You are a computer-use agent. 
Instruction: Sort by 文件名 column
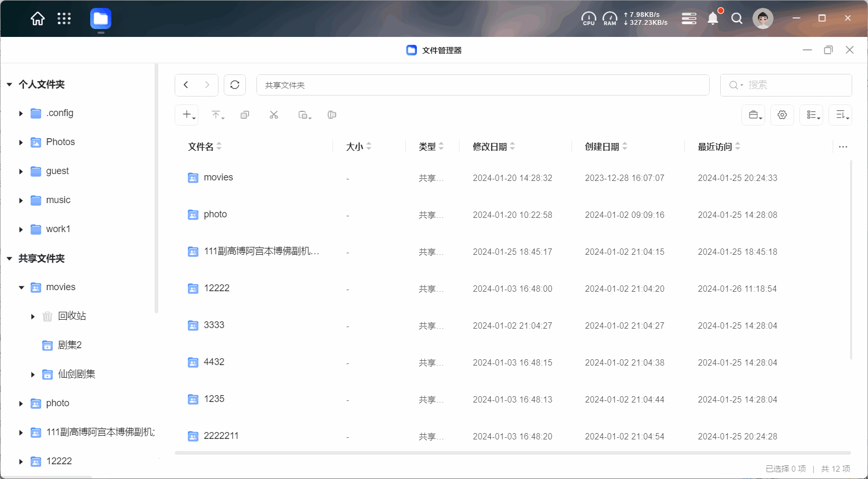pyautogui.click(x=205, y=147)
